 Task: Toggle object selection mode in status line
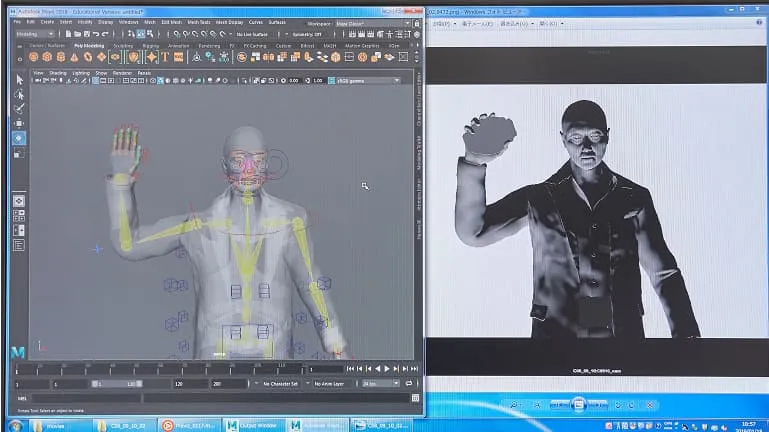141,34
